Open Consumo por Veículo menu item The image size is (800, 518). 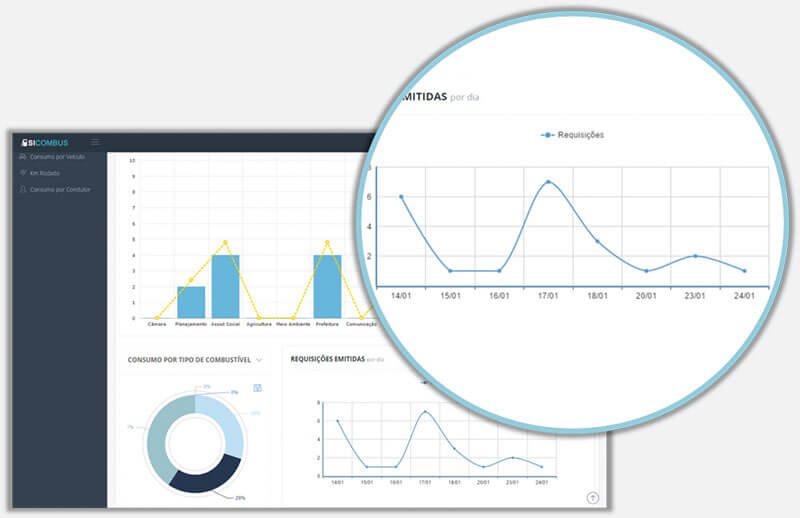[x=61, y=157]
